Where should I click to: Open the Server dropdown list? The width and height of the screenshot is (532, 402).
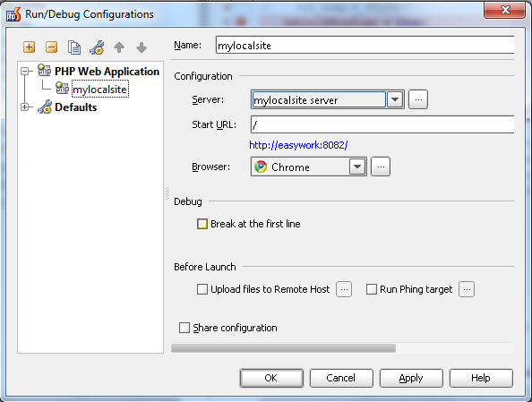click(x=395, y=99)
